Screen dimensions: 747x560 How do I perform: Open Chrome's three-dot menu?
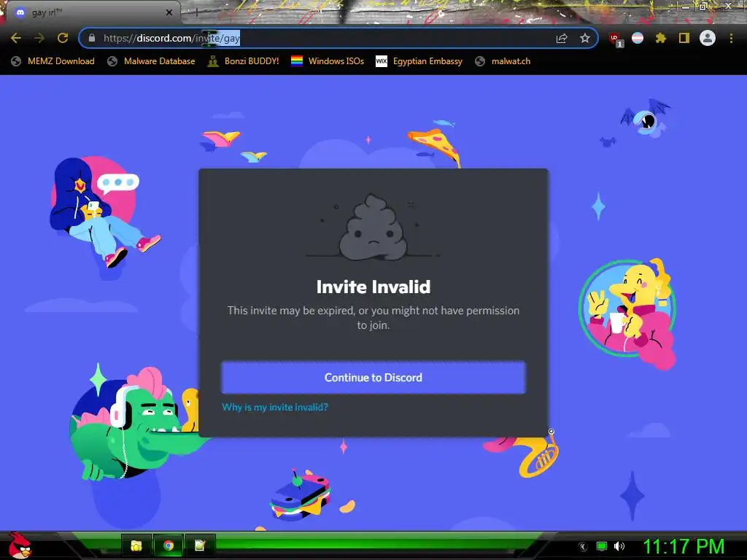731,38
